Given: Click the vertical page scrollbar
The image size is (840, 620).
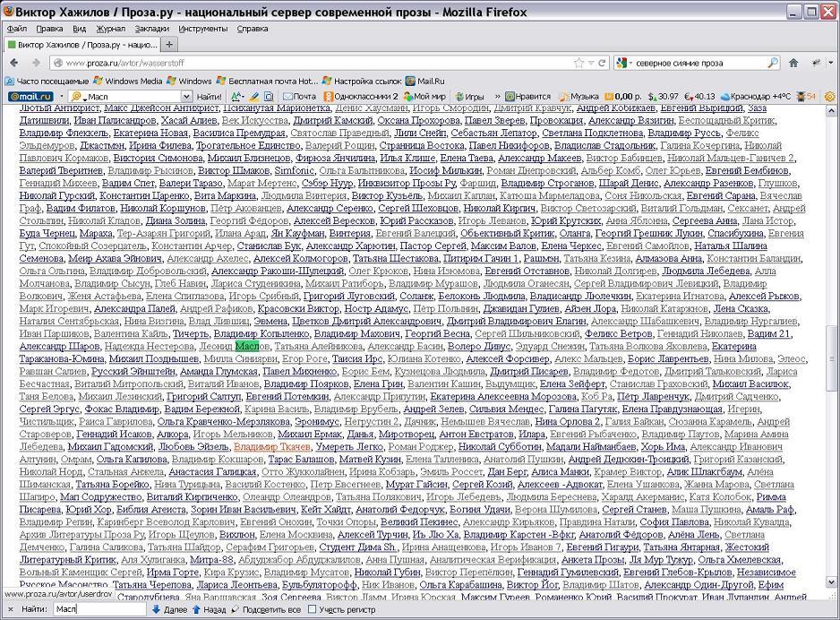Looking at the screenshot, I should (x=832, y=358).
